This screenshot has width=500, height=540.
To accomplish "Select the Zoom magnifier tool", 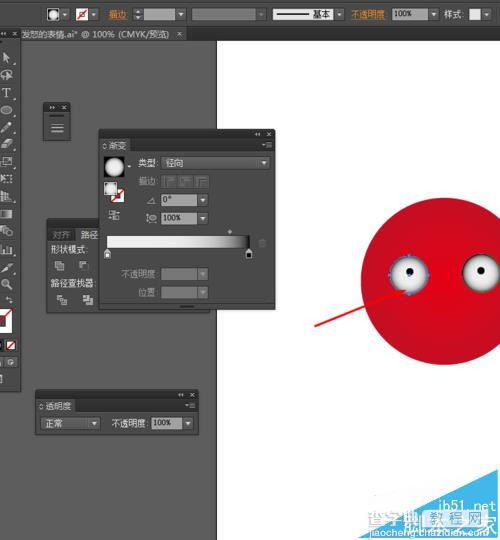I will [x=7, y=284].
